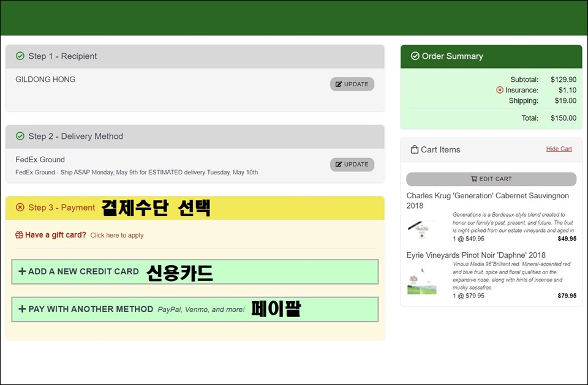588x385 pixels.
Task: Expand Add a New Credit Card option
Action: point(195,272)
